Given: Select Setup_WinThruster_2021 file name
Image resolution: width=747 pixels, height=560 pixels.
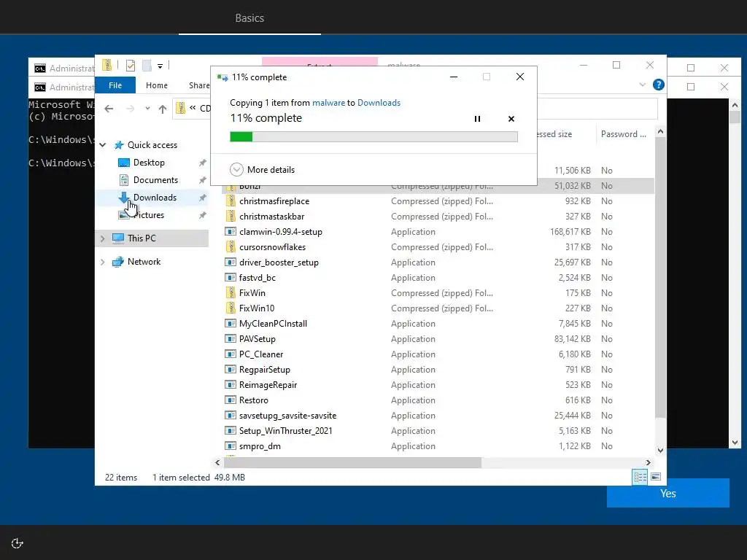Looking at the screenshot, I should (x=286, y=430).
